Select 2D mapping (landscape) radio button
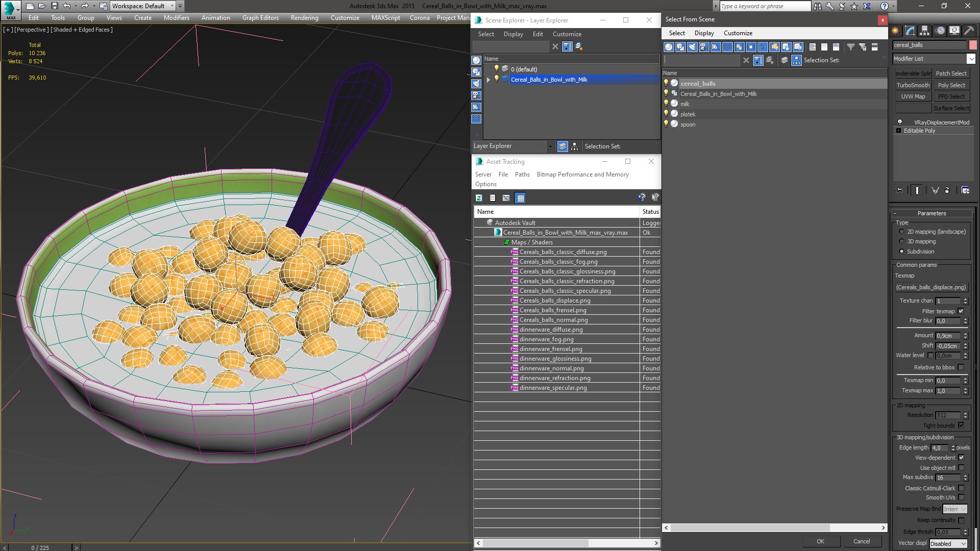This screenshot has width=980, height=551. click(x=901, y=232)
